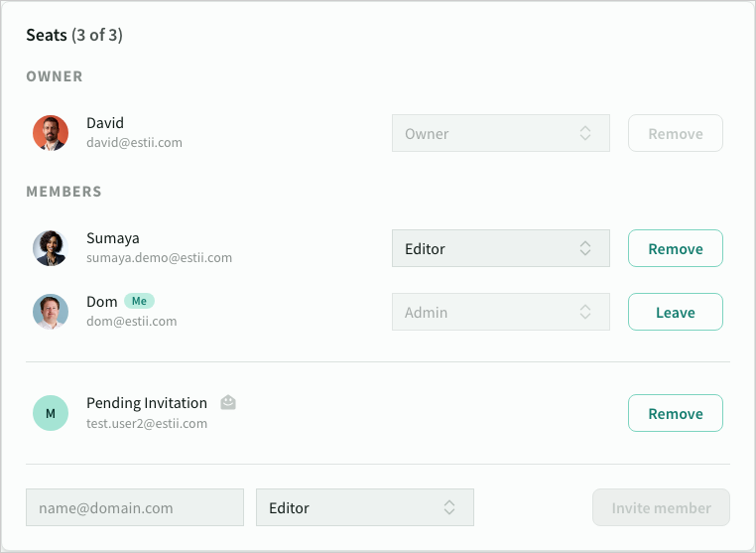Click the Pending Invitation label

click(x=147, y=403)
